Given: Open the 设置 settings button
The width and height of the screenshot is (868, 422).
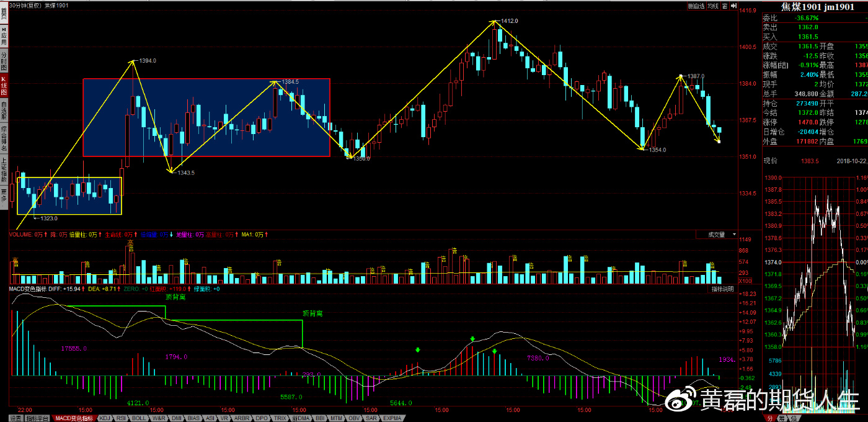Looking at the screenshot, I should click(x=15, y=418).
